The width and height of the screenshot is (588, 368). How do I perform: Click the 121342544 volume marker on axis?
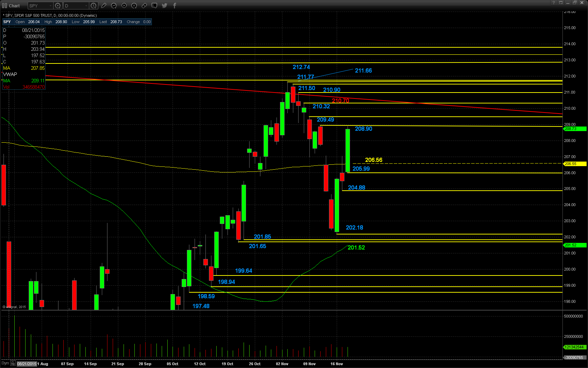tap(575, 347)
